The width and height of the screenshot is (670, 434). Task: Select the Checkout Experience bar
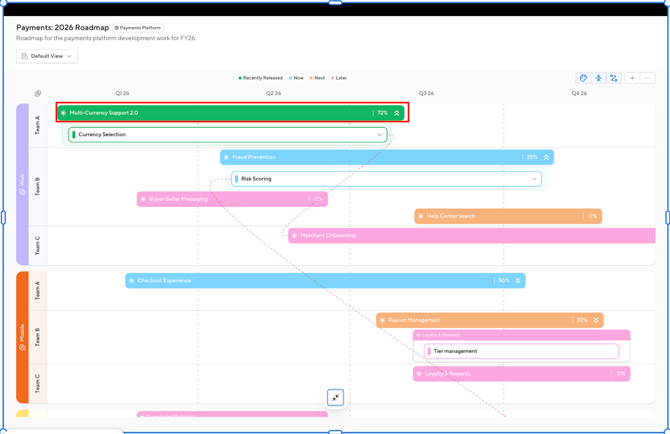click(x=325, y=281)
